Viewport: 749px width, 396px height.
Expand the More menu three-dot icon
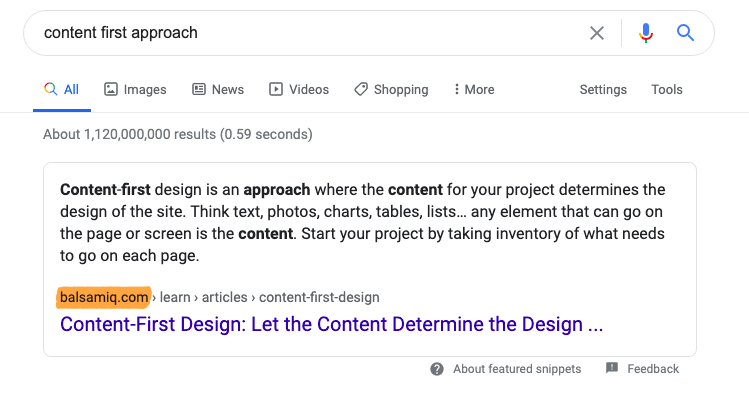(x=457, y=89)
